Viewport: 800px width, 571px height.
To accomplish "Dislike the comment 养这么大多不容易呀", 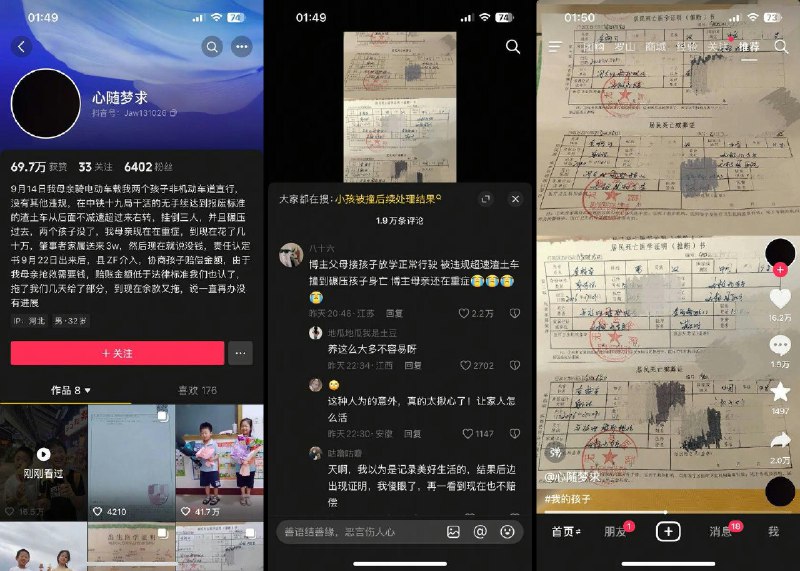I will tap(515, 365).
